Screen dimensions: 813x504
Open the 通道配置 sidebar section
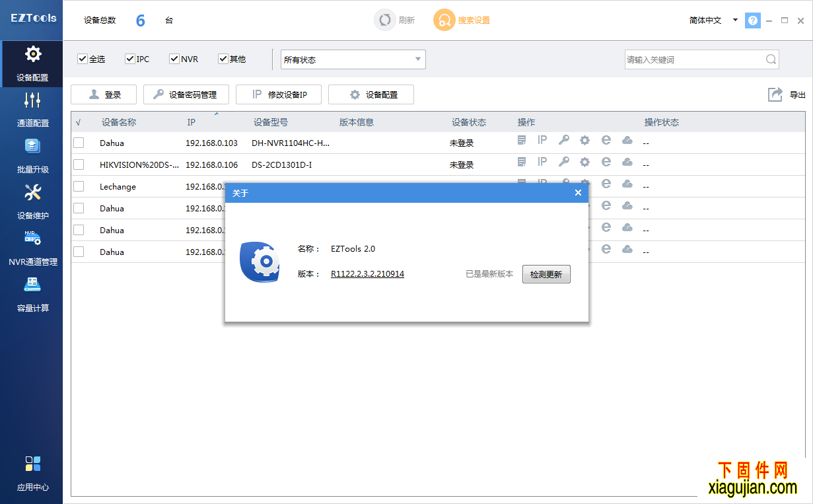point(32,110)
